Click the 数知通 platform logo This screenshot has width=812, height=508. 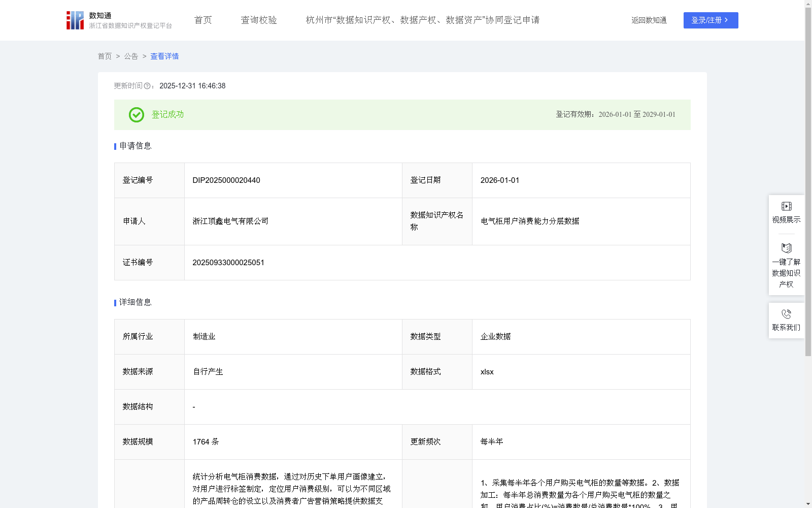(x=119, y=20)
